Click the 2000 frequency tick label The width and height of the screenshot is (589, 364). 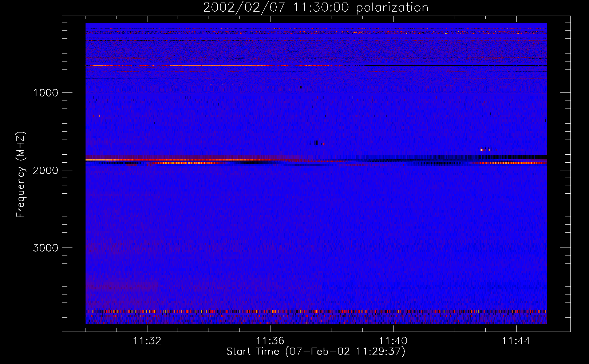tap(46, 170)
